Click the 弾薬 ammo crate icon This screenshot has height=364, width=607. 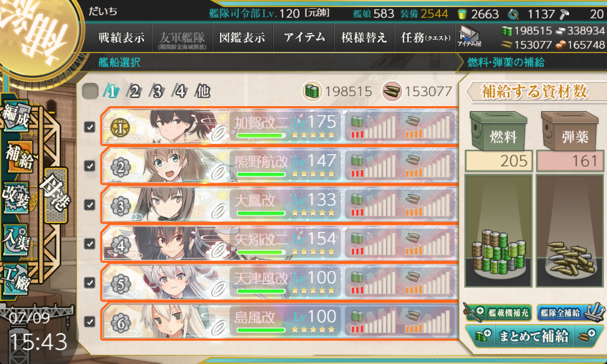click(x=570, y=131)
